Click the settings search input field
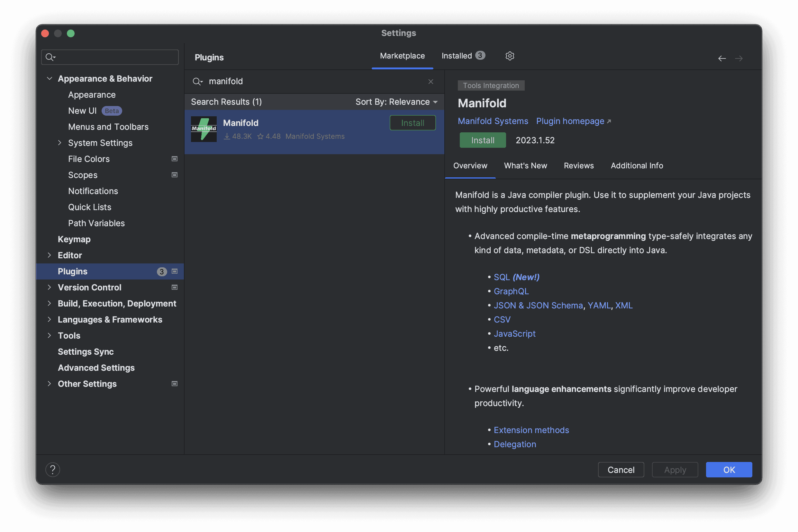The image size is (798, 532). pos(110,57)
